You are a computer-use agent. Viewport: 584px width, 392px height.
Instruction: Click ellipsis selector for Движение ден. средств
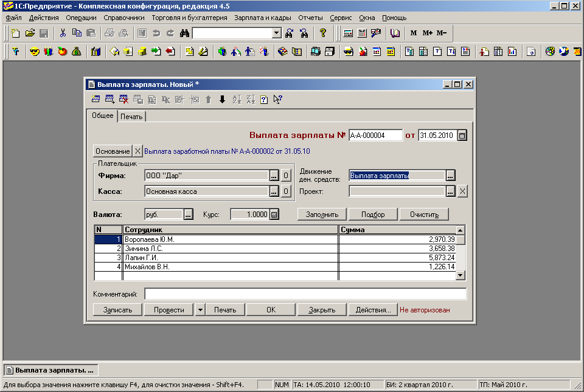tap(450, 176)
